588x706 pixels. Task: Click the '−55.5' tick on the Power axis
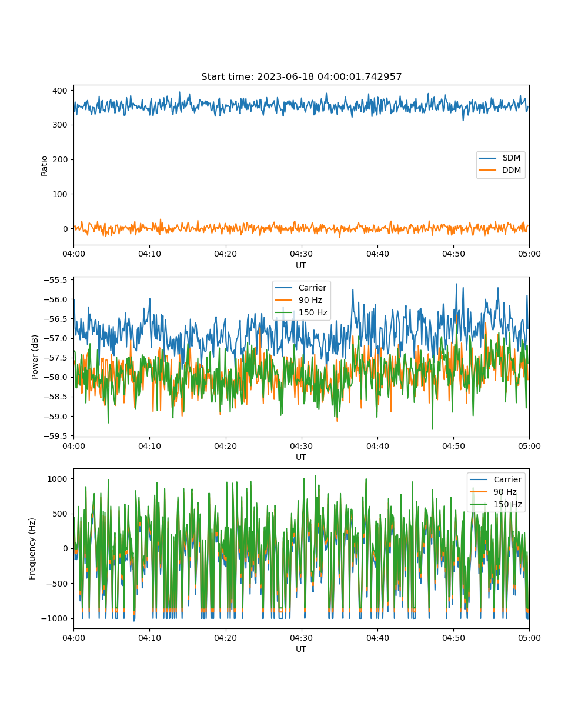57,280
